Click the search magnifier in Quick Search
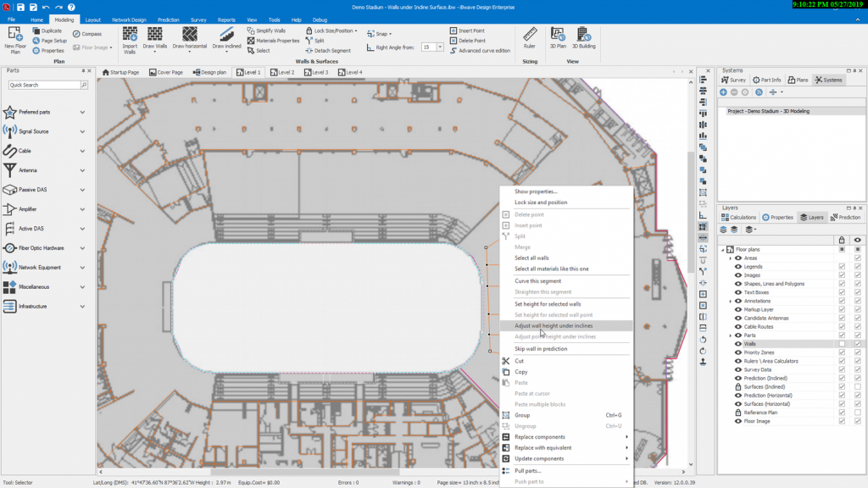The width and height of the screenshot is (868, 488). (x=84, y=85)
